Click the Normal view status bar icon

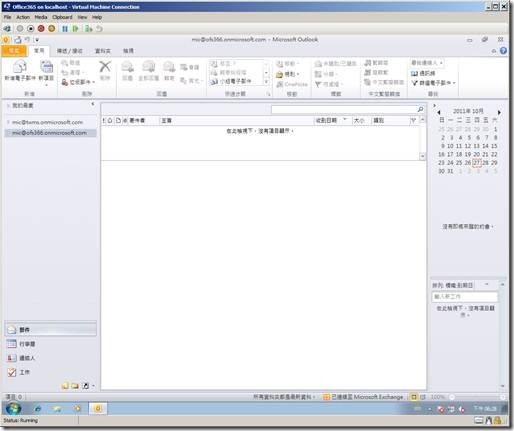tap(414, 397)
